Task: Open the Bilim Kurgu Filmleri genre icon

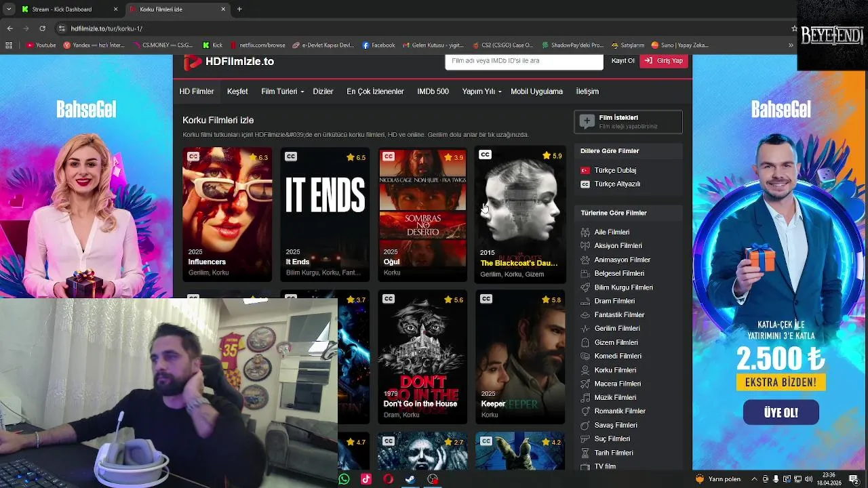Action: (x=585, y=287)
